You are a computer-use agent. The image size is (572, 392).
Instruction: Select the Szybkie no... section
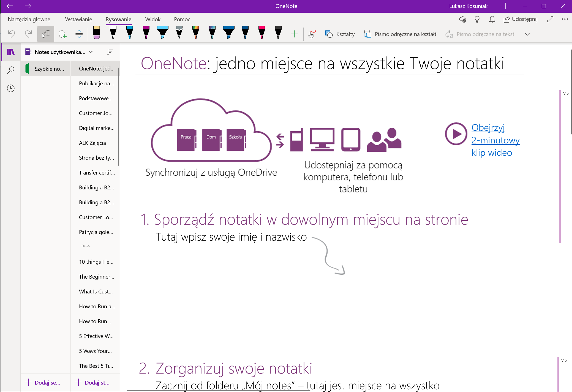(x=46, y=69)
